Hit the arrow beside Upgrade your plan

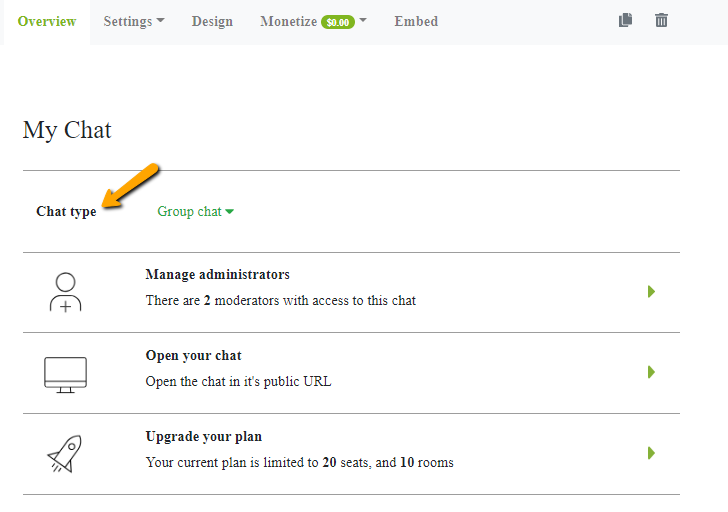pos(651,453)
